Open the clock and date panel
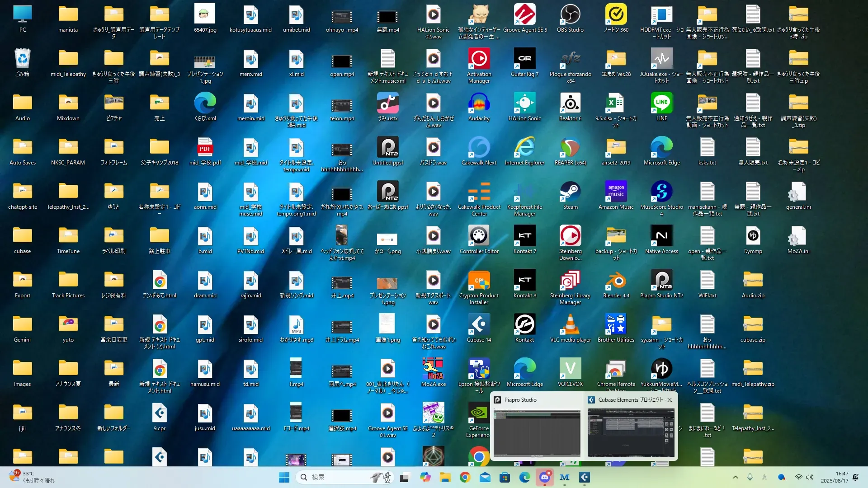Image resolution: width=868 pixels, height=488 pixels. pyautogui.click(x=835, y=477)
